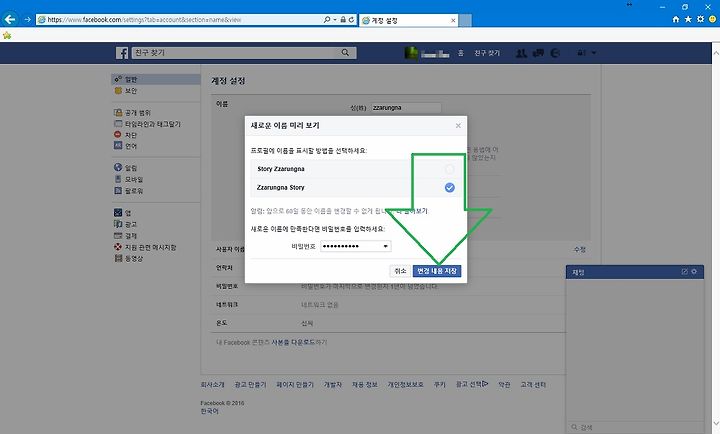
Task: Open profile thumbnail in top bar
Action: (x=411, y=53)
